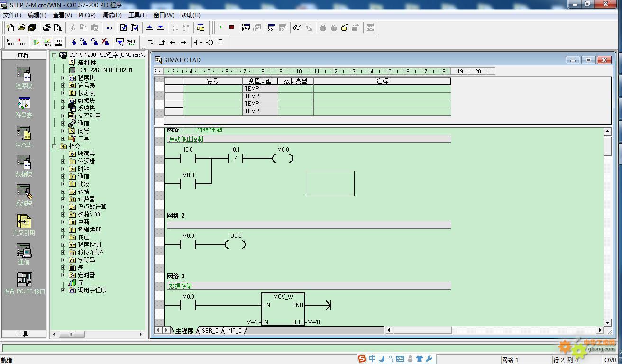Click the red STOP mode icon
Image resolution: width=622 pixels, height=364 pixels.
[x=231, y=27]
